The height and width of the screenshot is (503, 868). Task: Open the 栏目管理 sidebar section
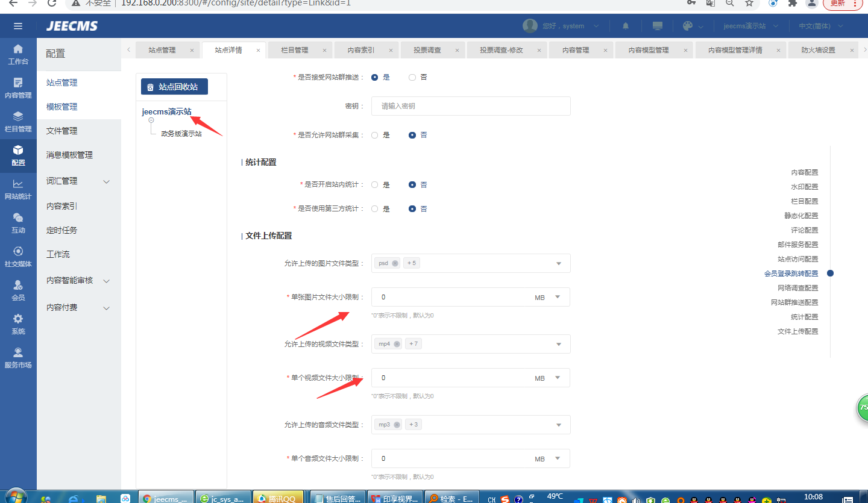18,121
